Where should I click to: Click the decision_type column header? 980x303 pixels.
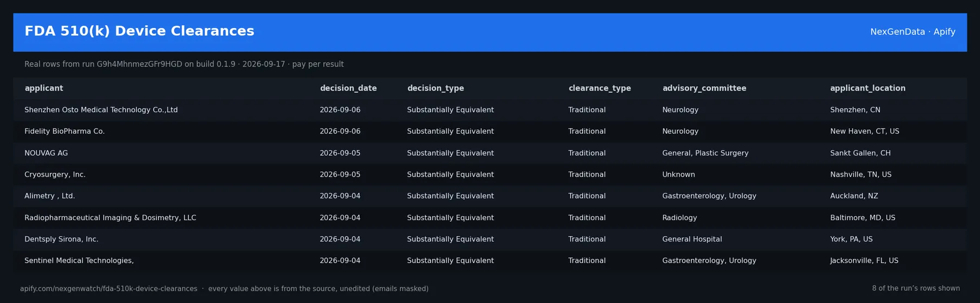(x=436, y=88)
